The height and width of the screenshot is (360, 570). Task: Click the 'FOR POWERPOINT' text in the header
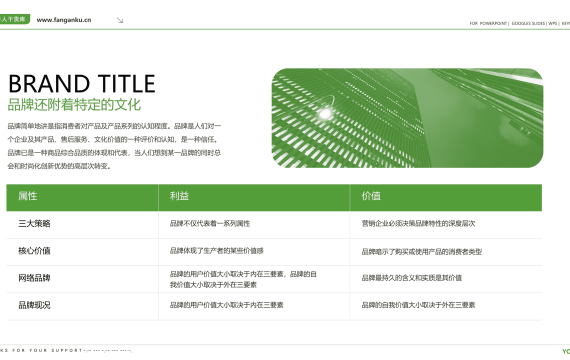[x=488, y=23]
